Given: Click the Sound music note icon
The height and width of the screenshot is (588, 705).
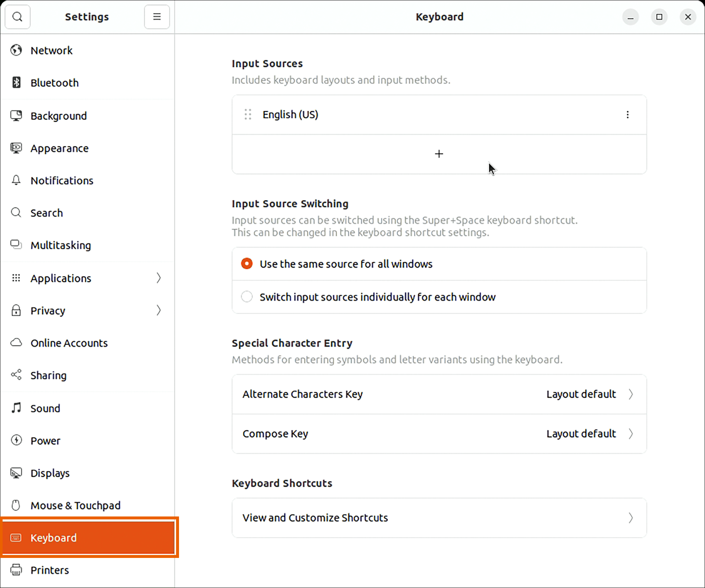Looking at the screenshot, I should (16, 408).
